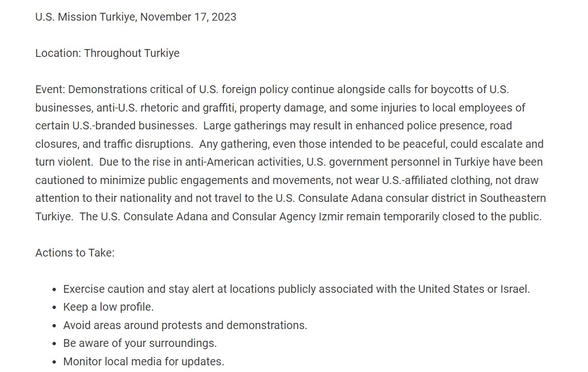Click the 'Location: Throughout Turkiye' line
The height and width of the screenshot is (372, 588).
coord(107,53)
